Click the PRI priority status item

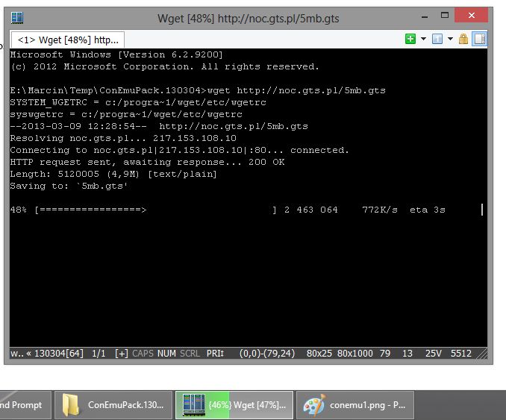(215, 354)
